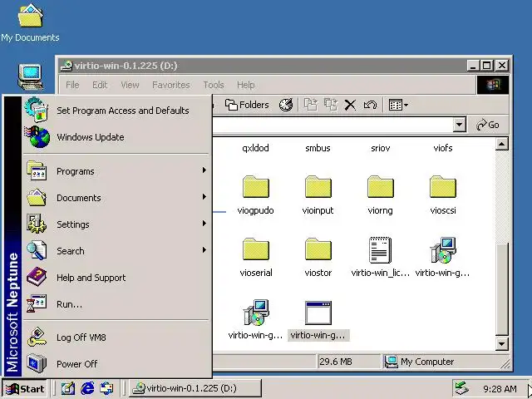Screen dimensions: 532x399
Task: Open the File menu
Action: pyautogui.click(x=72, y=85)
